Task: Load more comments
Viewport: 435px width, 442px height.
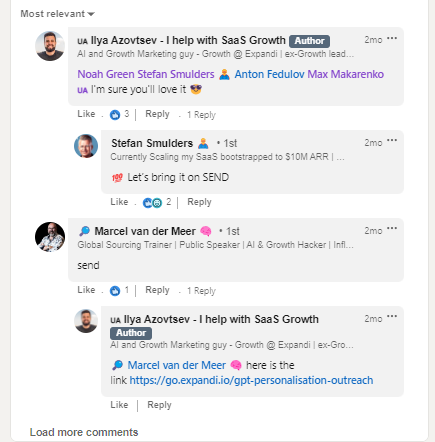Action: tap(84, 432)
